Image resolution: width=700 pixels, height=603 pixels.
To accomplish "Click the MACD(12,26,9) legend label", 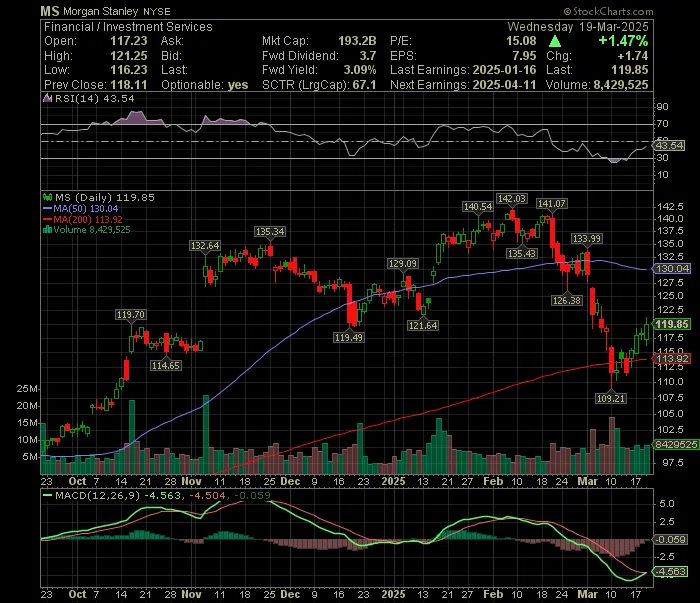I will pos(97,495).
